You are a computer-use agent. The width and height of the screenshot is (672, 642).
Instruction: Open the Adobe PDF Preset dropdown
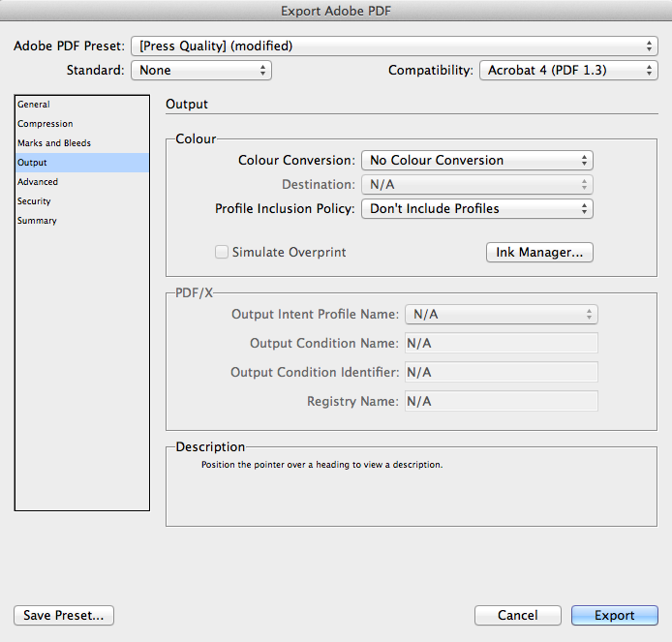394,46
